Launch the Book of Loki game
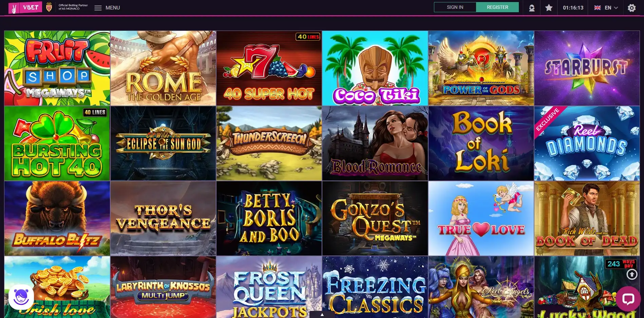This screenshot has width=644, height=318. point(481,143)
